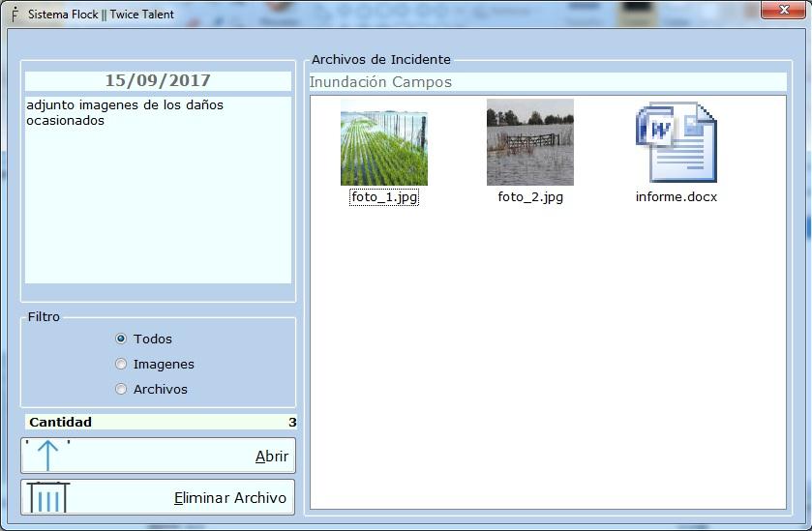Click the Inundación Campos title field
This screenshot has width=812, height=531.
click(x=548, y=82)
